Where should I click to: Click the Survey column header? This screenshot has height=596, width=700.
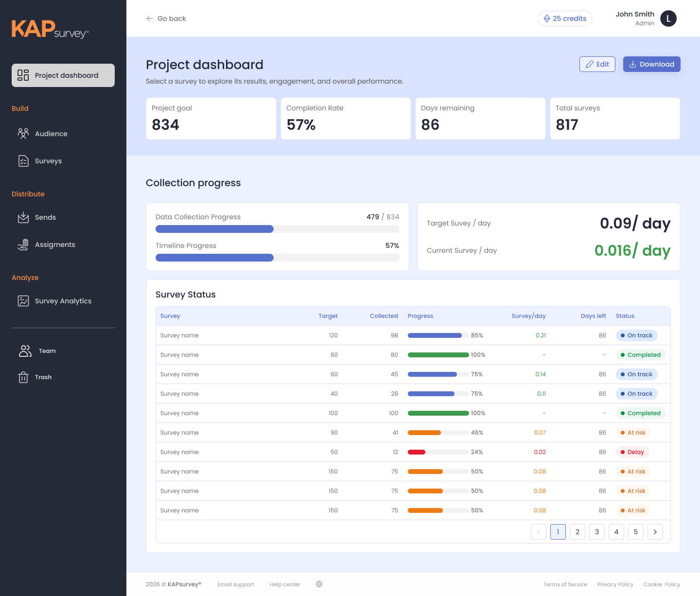(x=170, y=316)
